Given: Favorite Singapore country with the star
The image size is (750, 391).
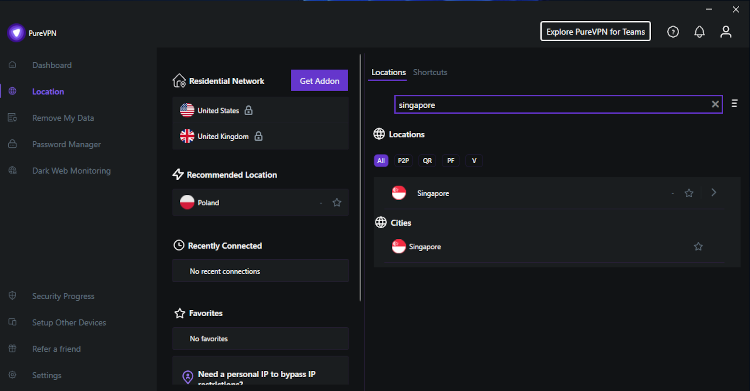Looking at the screenshot, I should (689, 193).
